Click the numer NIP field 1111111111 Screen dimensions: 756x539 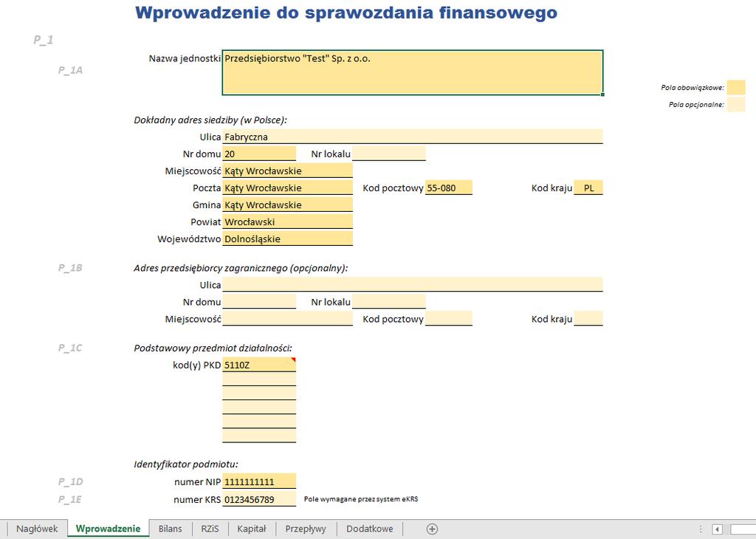click(x=259, y=481)
